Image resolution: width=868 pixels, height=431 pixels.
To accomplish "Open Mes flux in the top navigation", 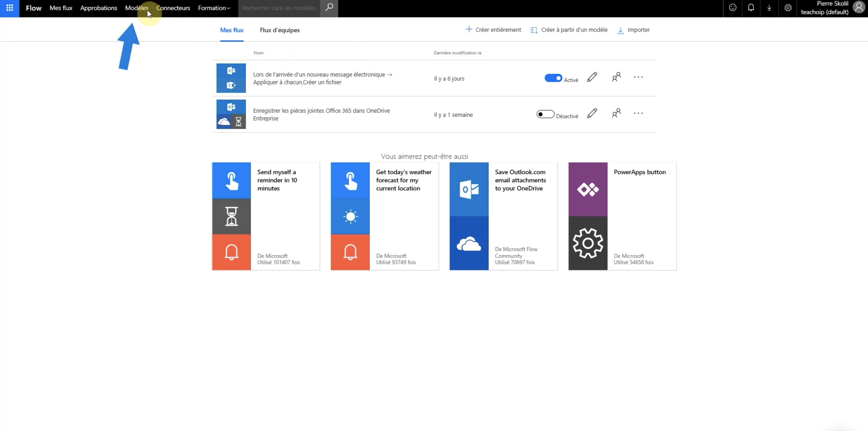I will click(x=61, y=8).
